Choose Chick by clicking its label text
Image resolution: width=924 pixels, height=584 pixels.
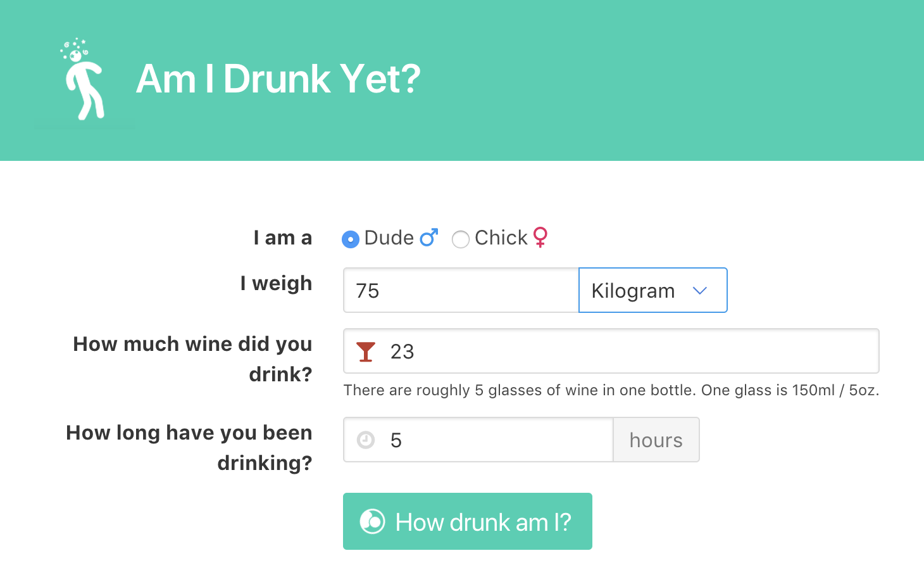pyautogui.click(x=500, y=238)
